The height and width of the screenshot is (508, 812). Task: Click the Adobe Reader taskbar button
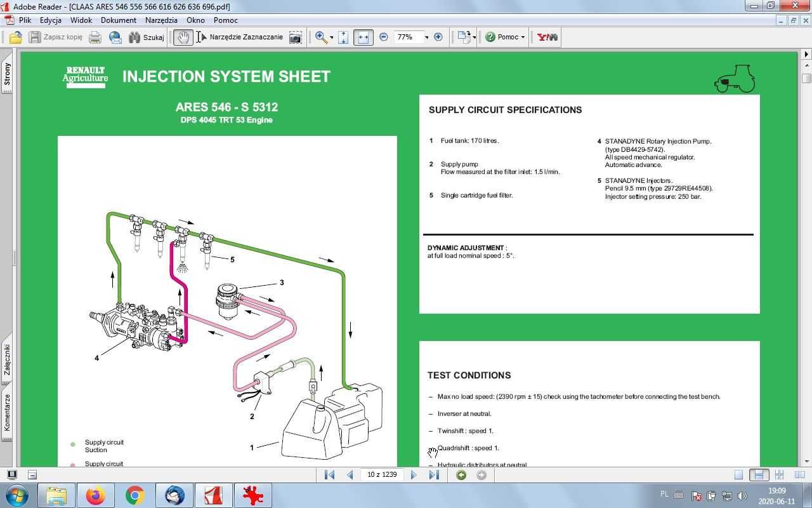point(213,495)
